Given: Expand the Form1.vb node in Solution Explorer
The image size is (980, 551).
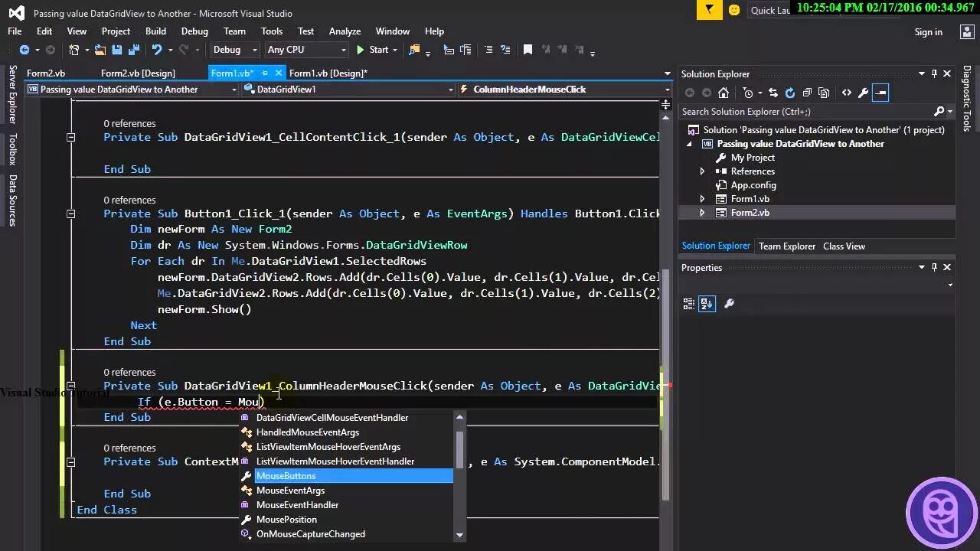Looking at the screenshot, I should coord(702,199).
